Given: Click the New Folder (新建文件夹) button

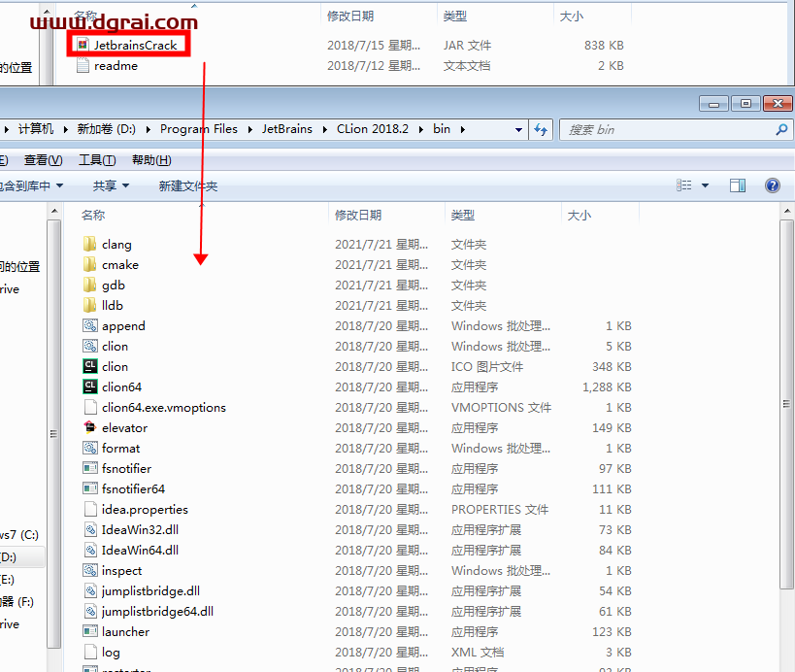Looking at the screenshot, I should 188,185.
